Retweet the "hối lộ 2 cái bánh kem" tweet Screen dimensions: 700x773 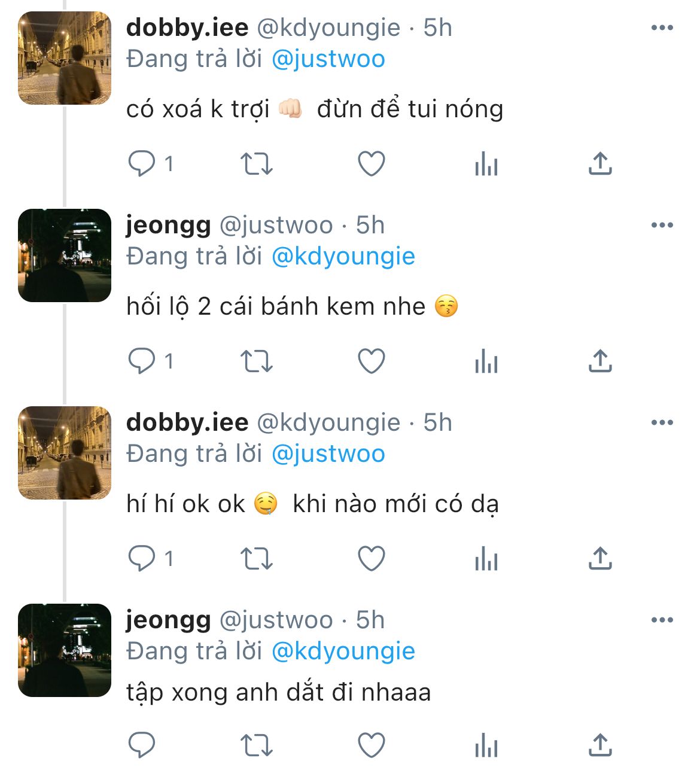256,361
